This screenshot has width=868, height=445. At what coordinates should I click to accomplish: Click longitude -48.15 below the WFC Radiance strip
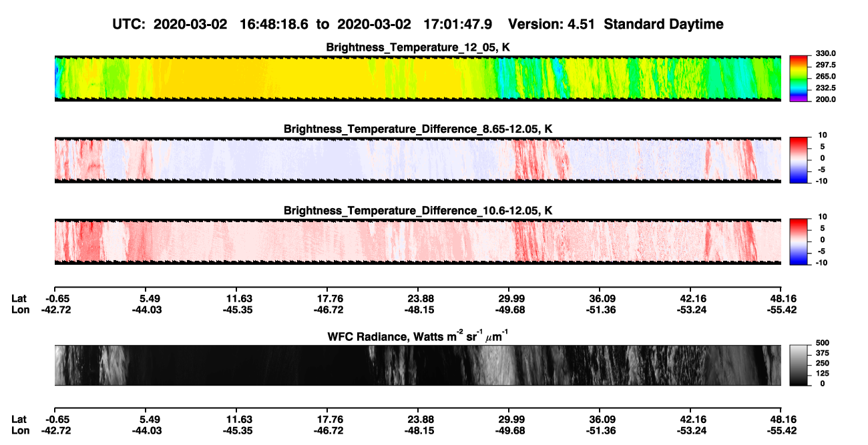point(418,430)
